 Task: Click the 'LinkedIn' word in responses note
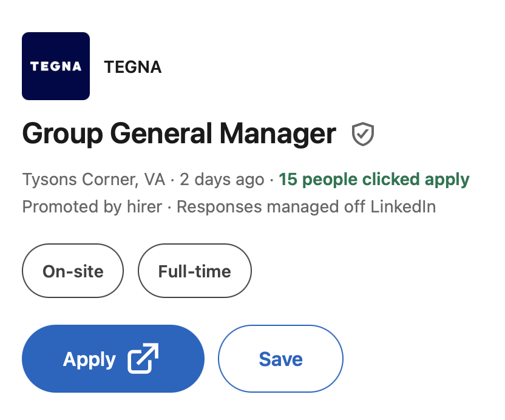pos(403,206)
